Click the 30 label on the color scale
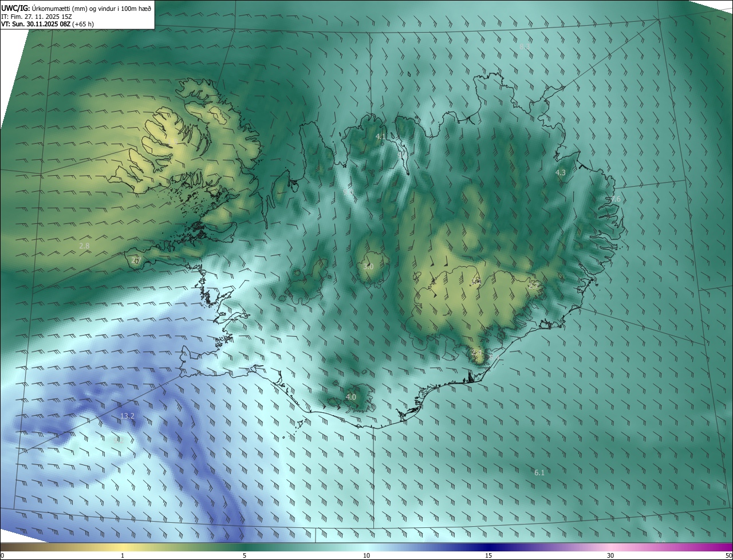Viewport: 733px width, 560px height. coord(610,555)
